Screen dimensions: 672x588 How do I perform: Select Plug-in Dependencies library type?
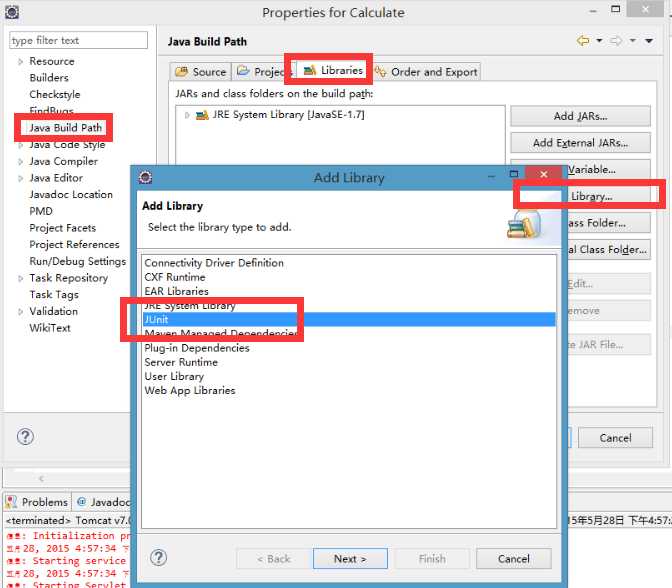[x=349, y=348]
